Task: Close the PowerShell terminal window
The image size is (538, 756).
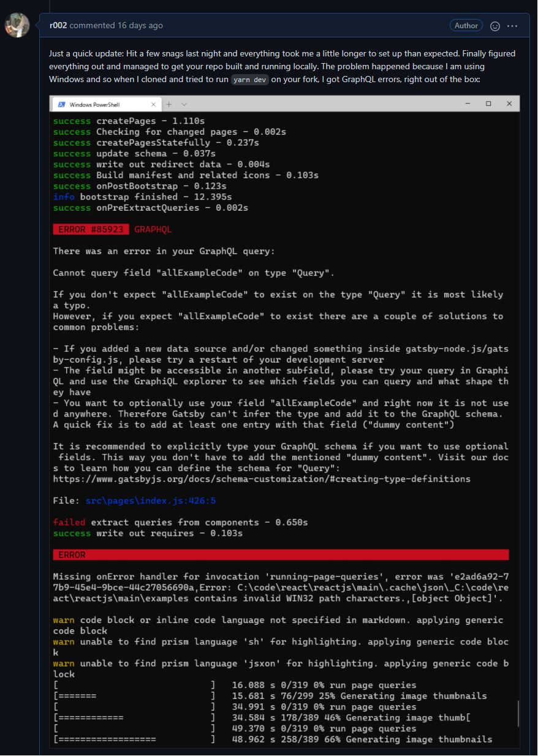Action: point(509,104)
